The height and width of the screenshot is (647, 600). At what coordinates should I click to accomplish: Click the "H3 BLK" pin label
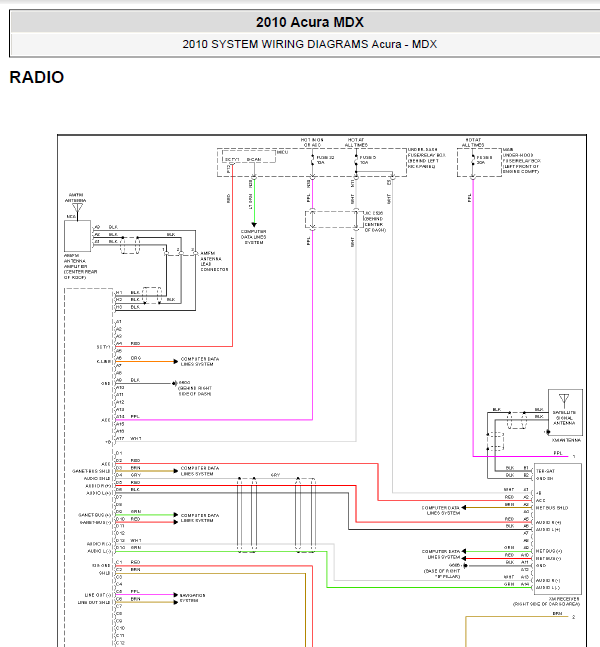(x=128, y=307)
